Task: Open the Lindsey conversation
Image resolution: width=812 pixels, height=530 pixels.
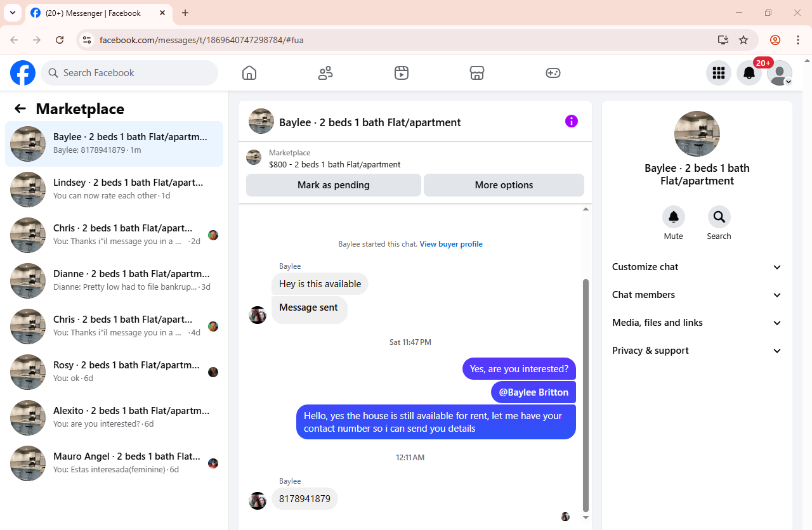Action: 114,190
